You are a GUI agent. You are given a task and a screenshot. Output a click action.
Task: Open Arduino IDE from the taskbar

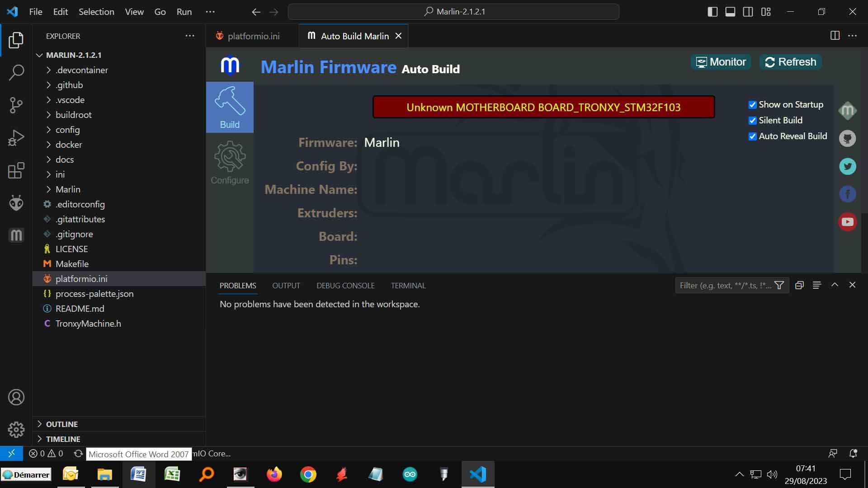[410, 474]
